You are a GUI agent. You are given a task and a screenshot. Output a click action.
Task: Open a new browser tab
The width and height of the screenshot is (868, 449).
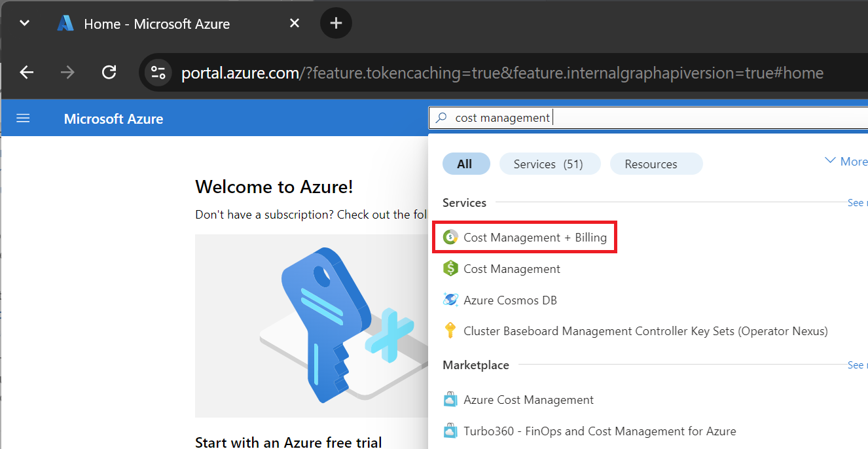point(336,24)
